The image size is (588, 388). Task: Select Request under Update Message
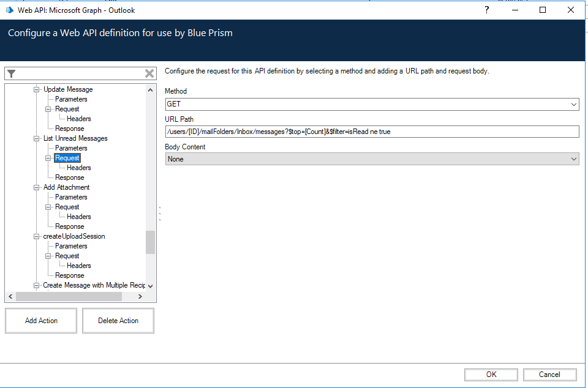point(67,109)
